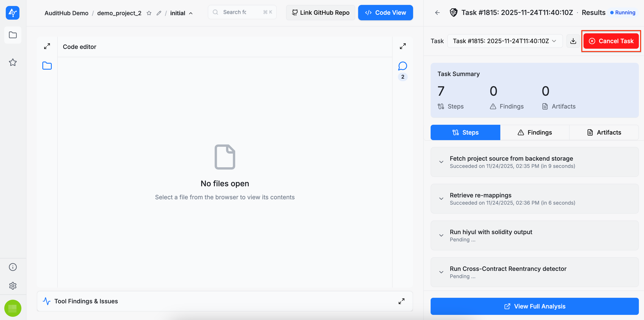Open the projects folder in sidebar
The image size is (644, 320).
[13, 35]
